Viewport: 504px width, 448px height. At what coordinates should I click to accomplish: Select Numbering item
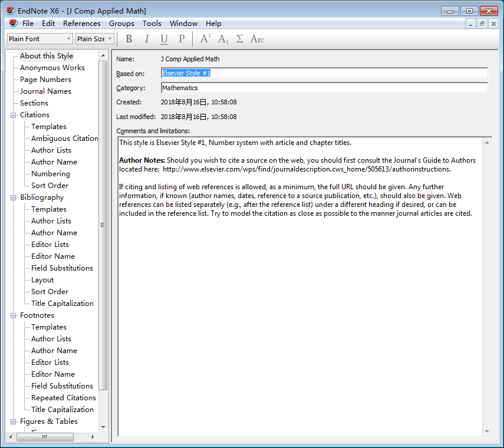[51, 174]
